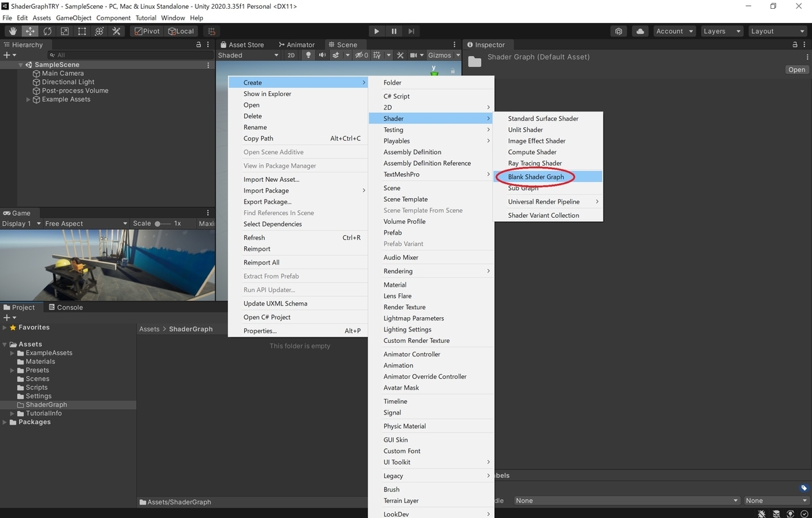Open the Account dropdown button
The width and height of the screenshot is (812, 518).
click(x=674, y=31)
